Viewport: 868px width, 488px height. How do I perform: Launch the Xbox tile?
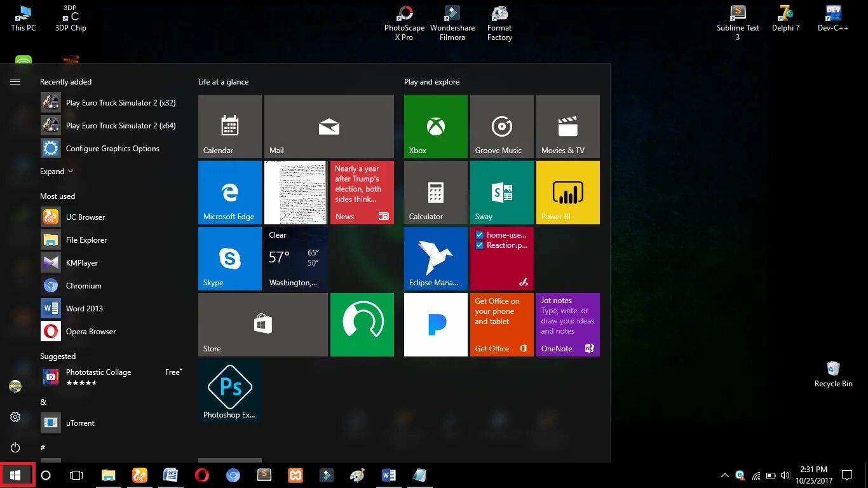(436, 126)
